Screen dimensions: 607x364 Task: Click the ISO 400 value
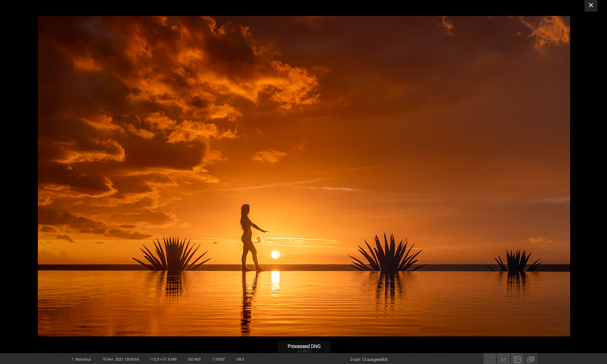[194, 359]
